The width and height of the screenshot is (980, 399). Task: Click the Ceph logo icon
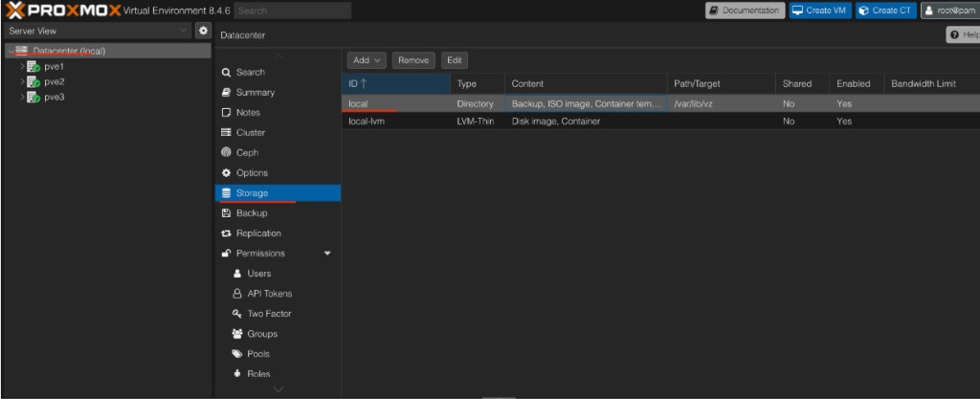point(226,152)
